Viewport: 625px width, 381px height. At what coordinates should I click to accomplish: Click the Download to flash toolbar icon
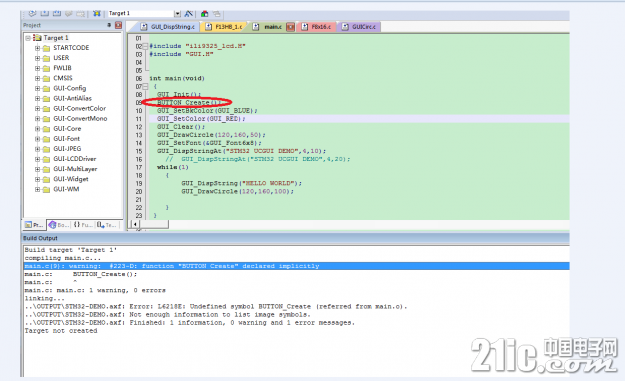click(x=97, y=13)
